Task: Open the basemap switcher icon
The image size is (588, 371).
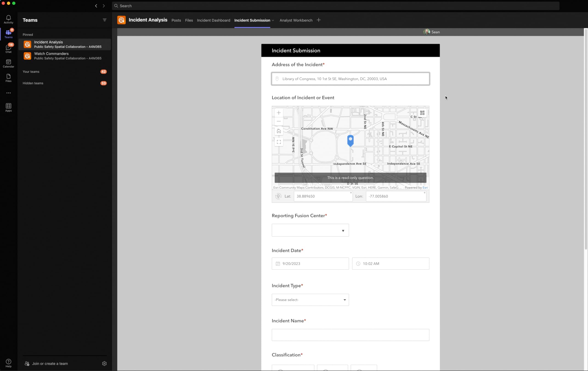Action: (422, 113)
